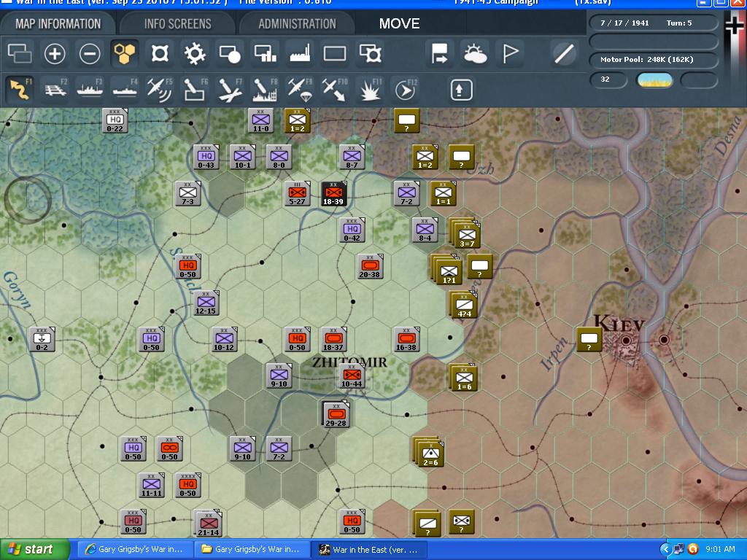Click the diagonal slash round button
The height and width of the screenshot is (560, 747).
(564, 53)
